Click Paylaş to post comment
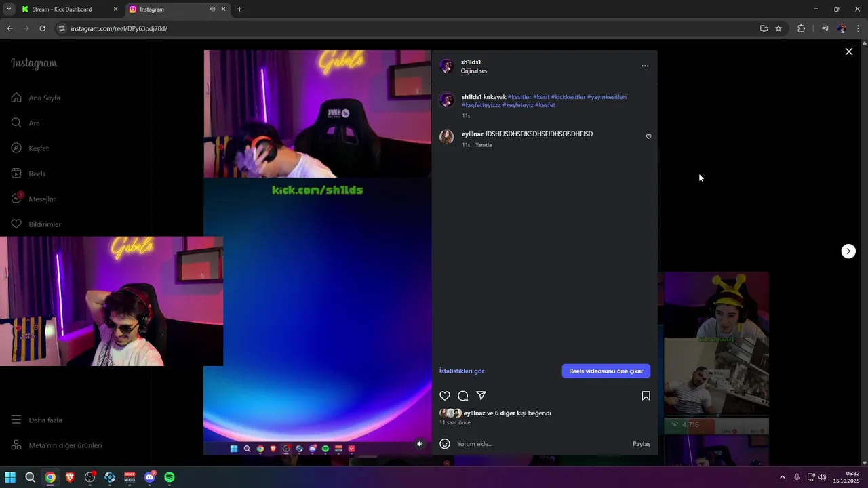The image size is (868, 488). [642, 444]
